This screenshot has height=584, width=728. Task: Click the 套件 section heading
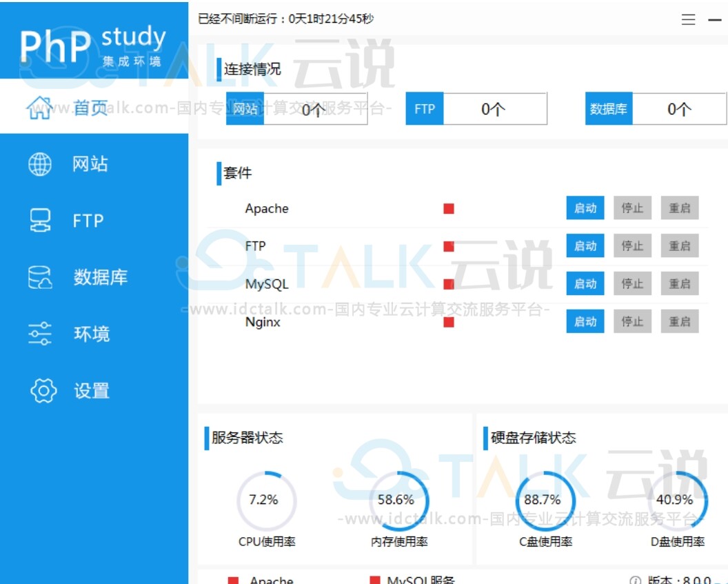point(237,173)
